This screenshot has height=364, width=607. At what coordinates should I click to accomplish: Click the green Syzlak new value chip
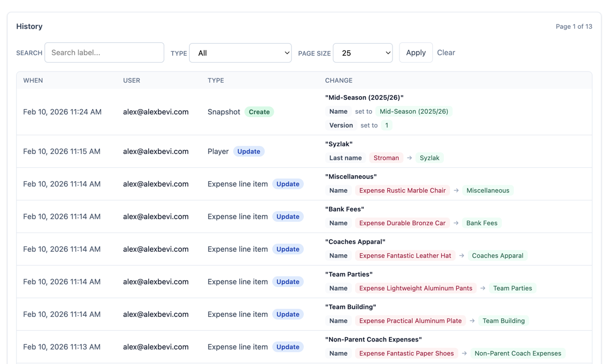click(429, 158)
